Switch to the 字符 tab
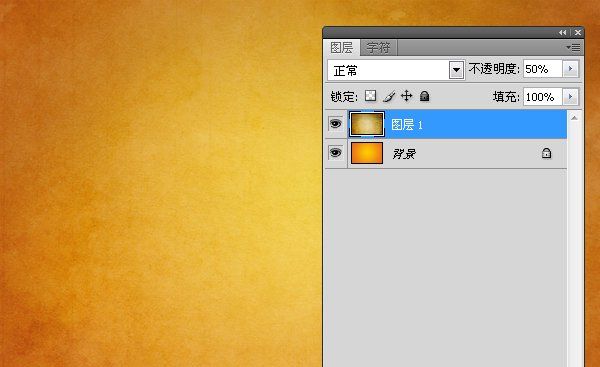 pyautogui.click(x=378, y=48)
